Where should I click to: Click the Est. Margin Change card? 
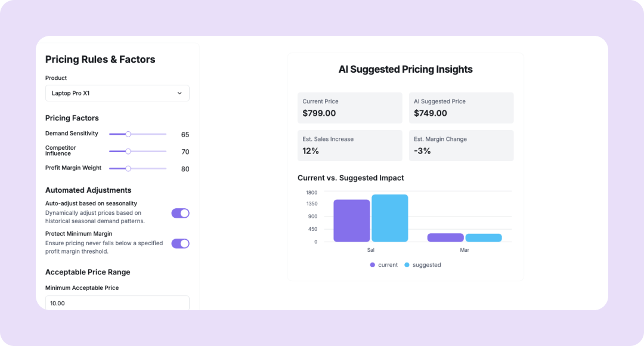(461, 146)
